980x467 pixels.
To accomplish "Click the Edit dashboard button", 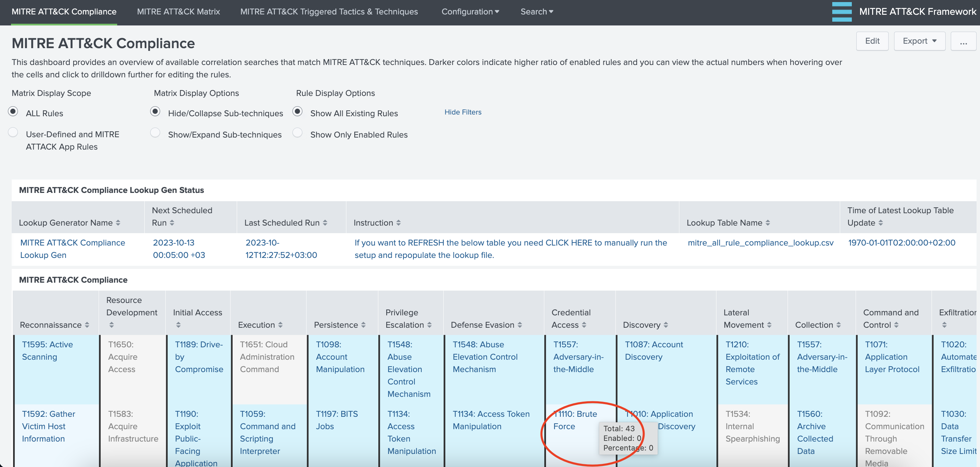I will (872, 41).
